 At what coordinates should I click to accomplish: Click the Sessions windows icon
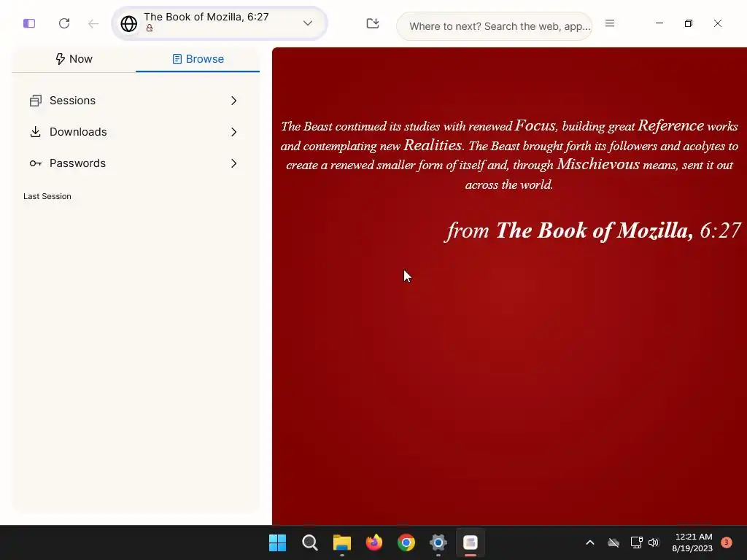35,101
